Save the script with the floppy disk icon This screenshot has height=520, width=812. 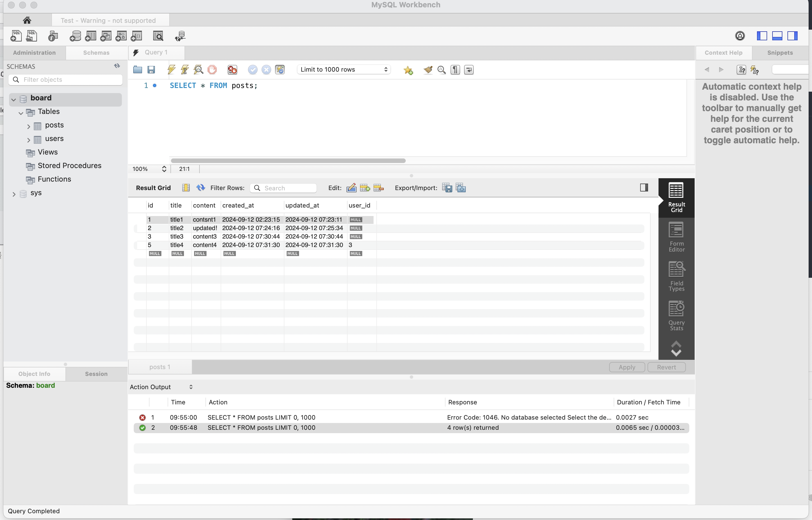[x=151, y=70]
